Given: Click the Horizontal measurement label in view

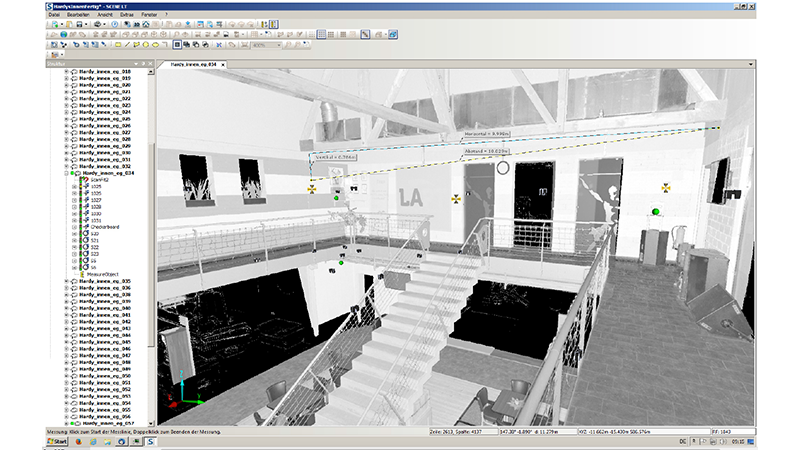Looking at the screenshot, I should 487,134.
